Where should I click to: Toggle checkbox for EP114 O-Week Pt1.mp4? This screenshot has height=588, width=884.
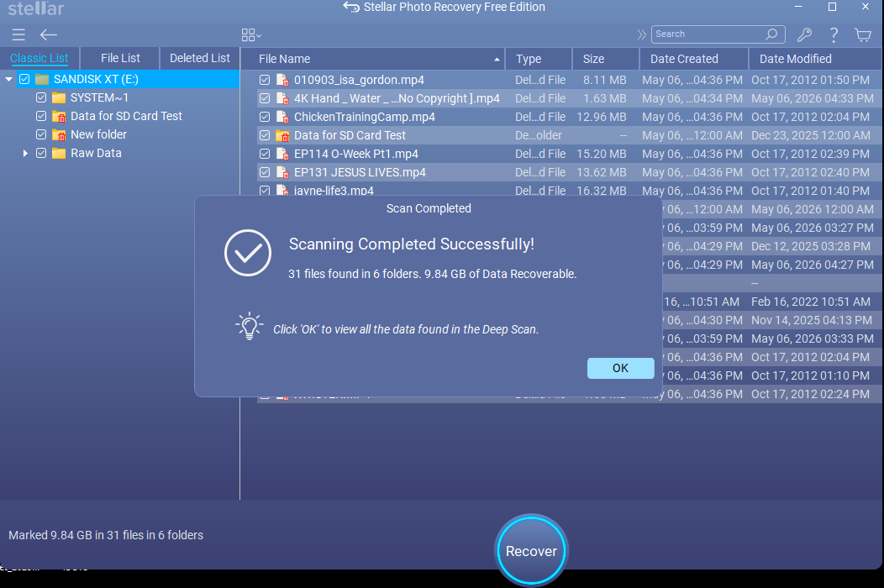(x=265, y=154)
